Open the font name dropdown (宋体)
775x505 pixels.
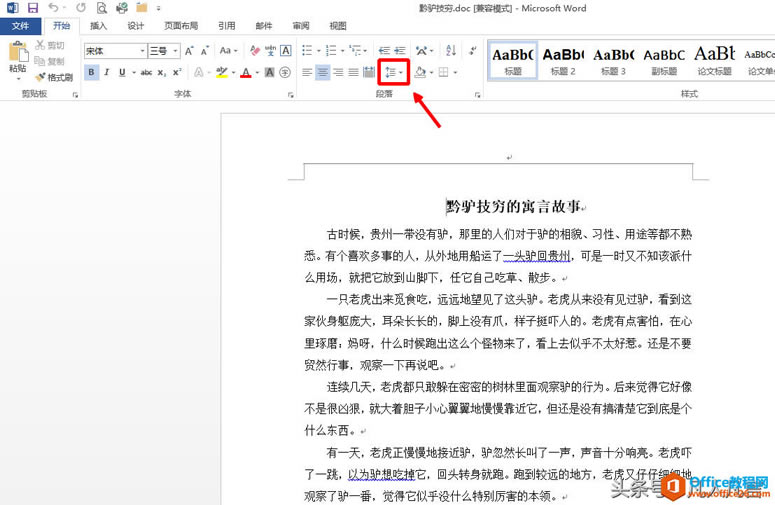coord(142,50)
